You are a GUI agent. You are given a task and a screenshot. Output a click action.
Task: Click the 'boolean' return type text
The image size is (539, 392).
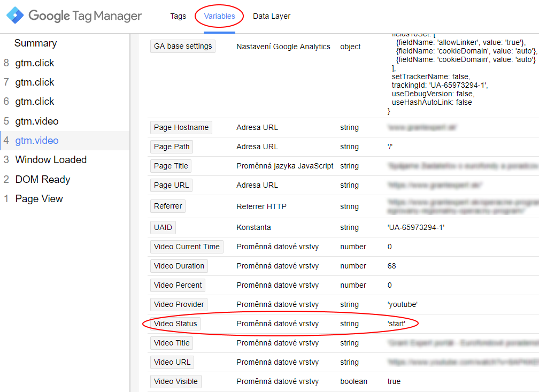[354, 381]
